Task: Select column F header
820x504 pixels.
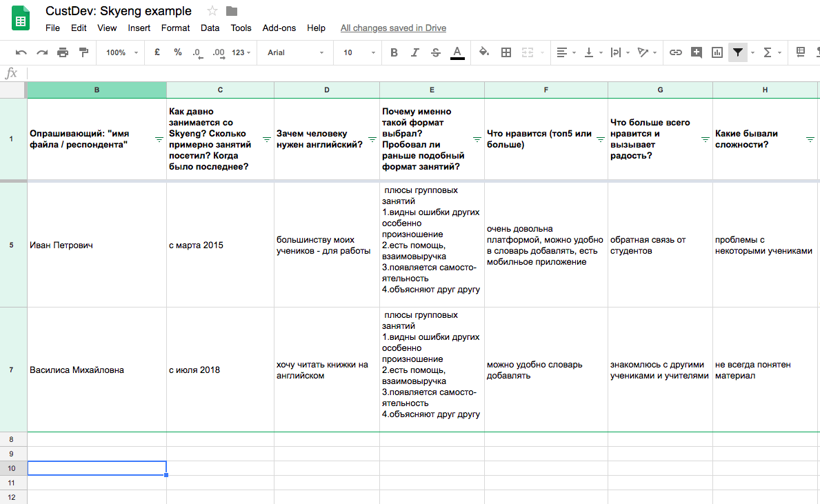Action: point(546,90)
